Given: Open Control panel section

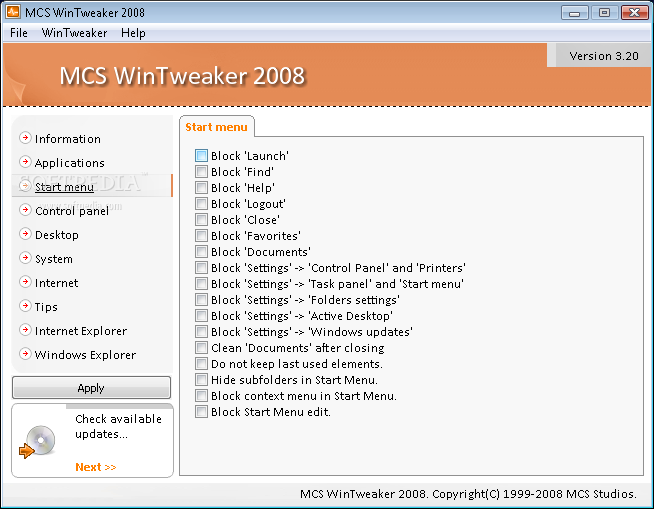Looking at the screenshot, I should [72, 211].
